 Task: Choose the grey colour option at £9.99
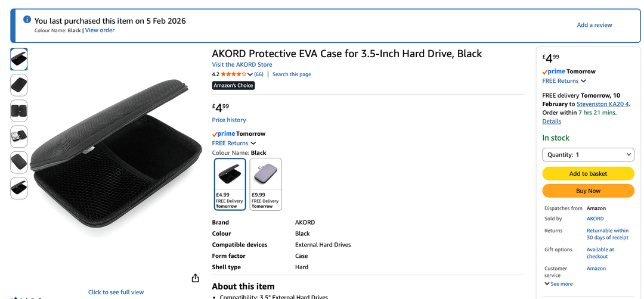tap(265, 184)
